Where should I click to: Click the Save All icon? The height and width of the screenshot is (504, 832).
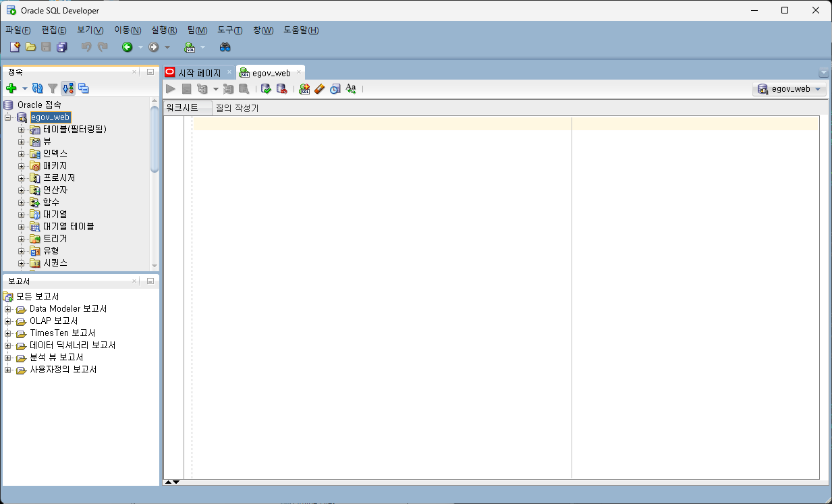pyautogui.click(x=62, y=47)
